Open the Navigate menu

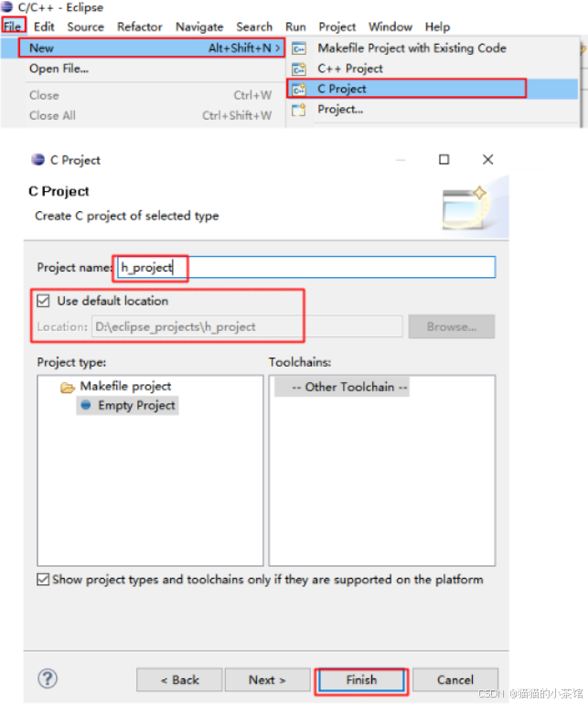(x=199, y=27)
